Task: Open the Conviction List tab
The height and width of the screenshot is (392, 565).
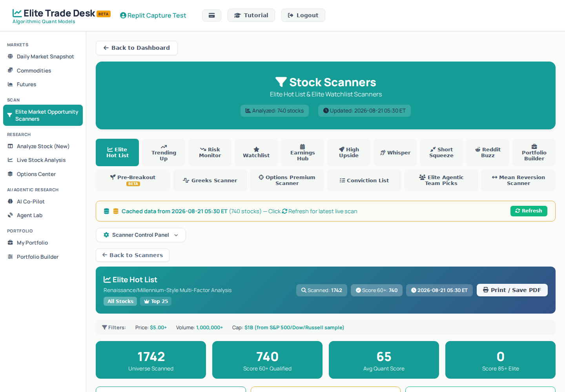Action: pos(364,180)
